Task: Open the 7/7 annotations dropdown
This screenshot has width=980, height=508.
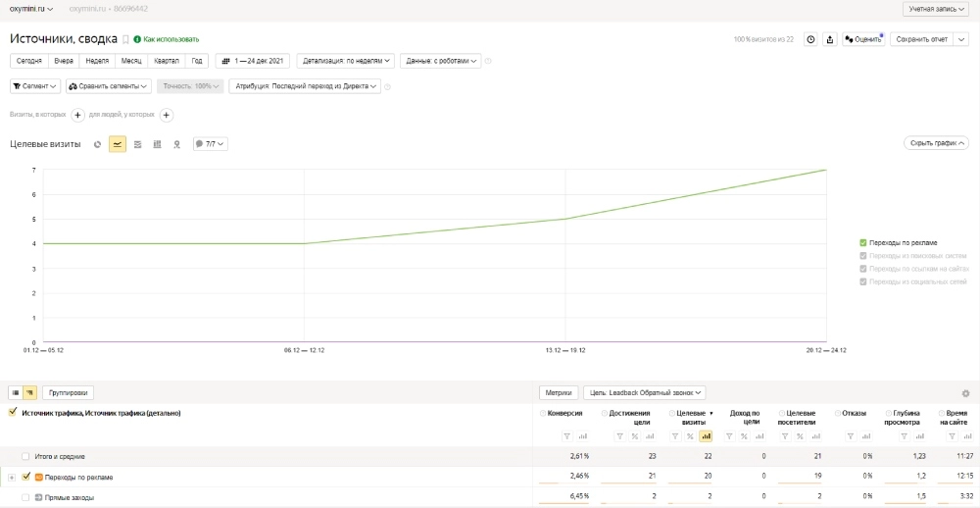Action: (x=210, y=144)
